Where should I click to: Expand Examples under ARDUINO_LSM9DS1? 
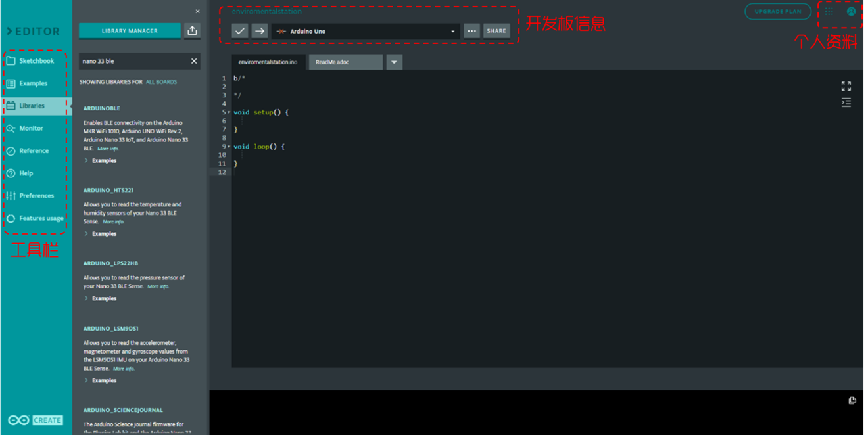100,380
